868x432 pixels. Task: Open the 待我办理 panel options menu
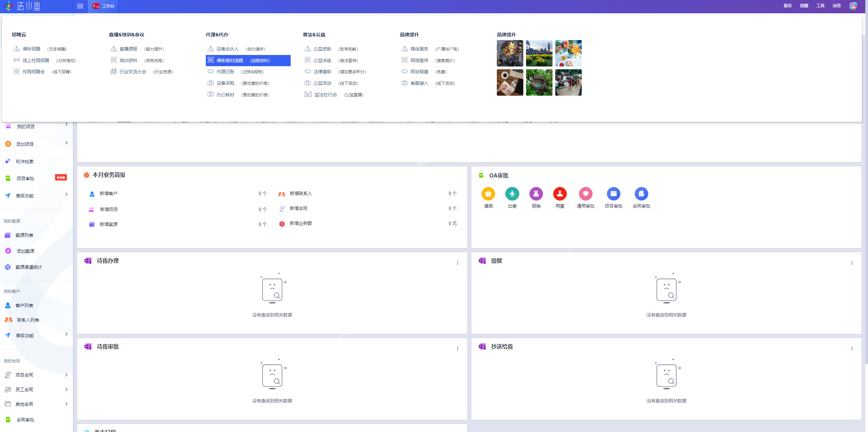tap(457, 263)
